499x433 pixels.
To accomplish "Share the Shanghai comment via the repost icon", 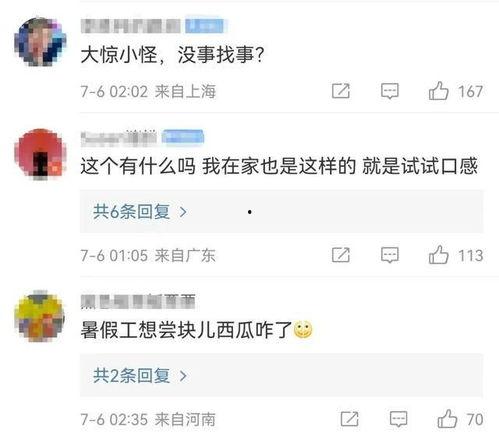I will click(x=341, y=91).
